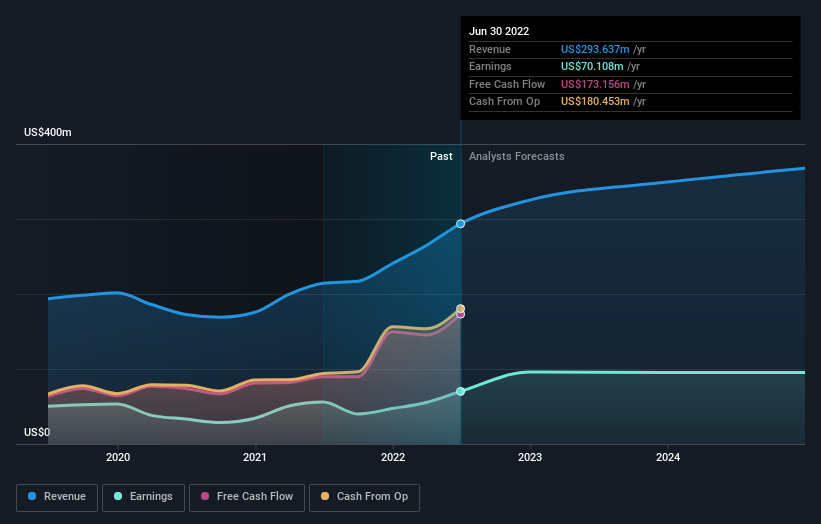821x524 pixels.
Task: Click the US$293.637m revenue value
Action: click(595, 49)
